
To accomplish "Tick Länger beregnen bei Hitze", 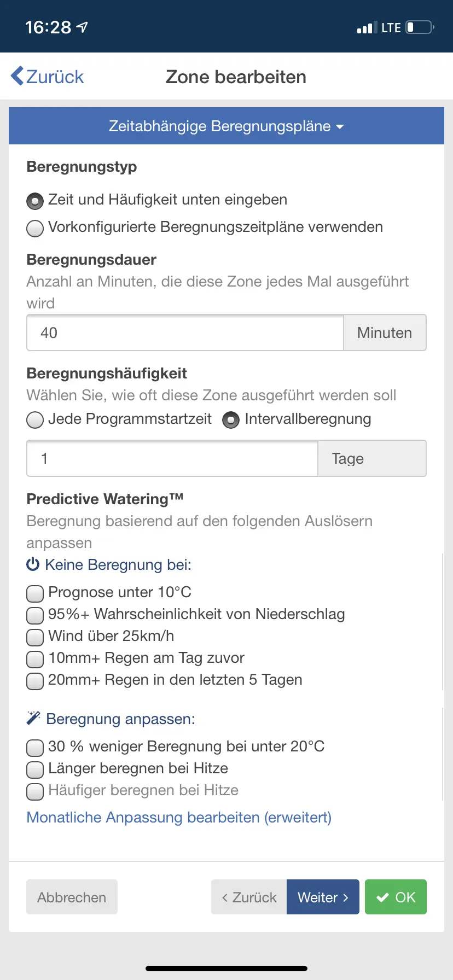I will tap(35, 769).
